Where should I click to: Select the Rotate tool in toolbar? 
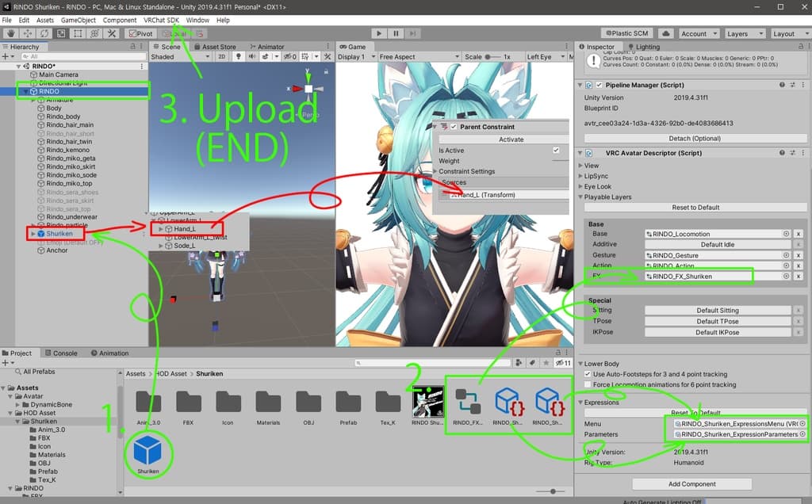(x=44, y=33)
